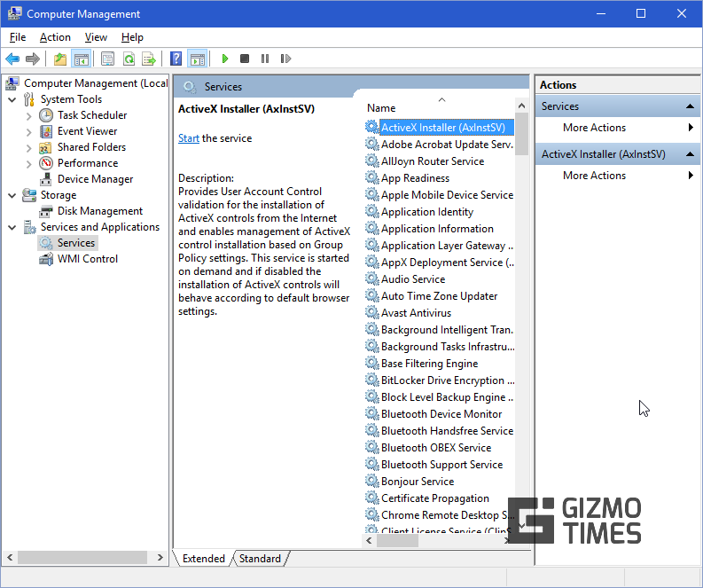Select the Base Filtering Engine row
The height and width of the screenshot is (588, 703).
click(x=440, y=364)
